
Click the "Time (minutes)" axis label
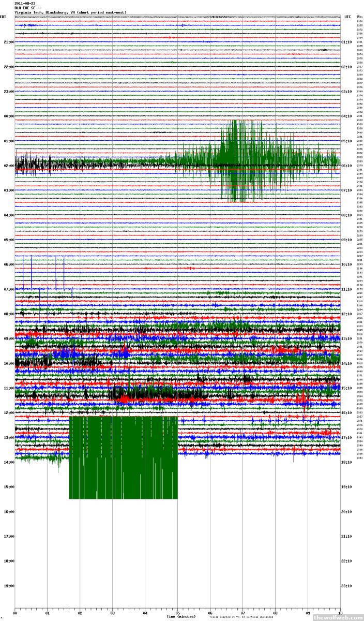(x=181, y=616)
